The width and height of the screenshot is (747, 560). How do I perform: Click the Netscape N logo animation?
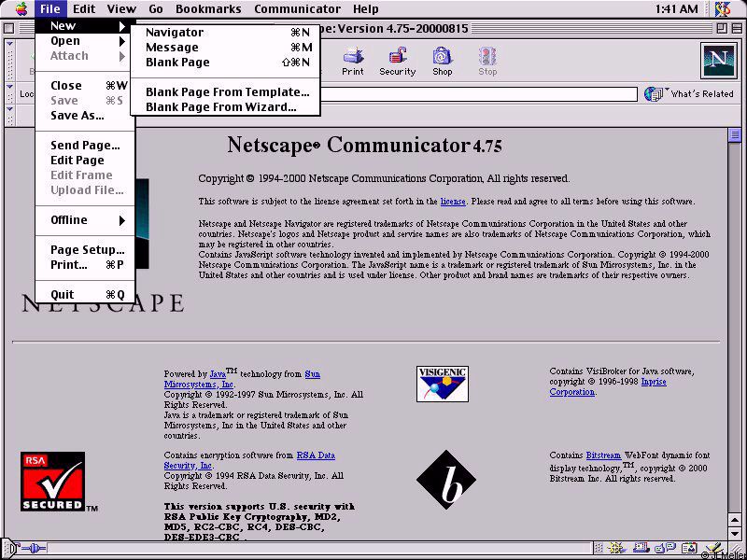pyautogui.click(x=718, y=61)
